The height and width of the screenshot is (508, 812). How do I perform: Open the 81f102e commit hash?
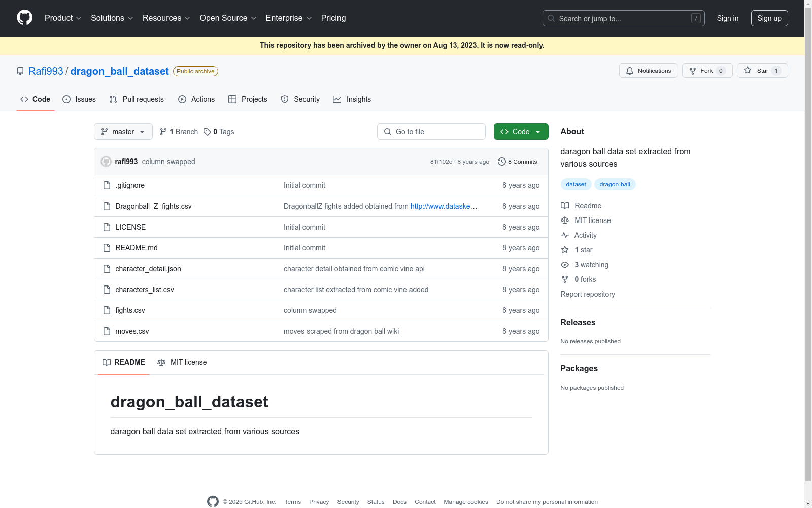click(441, 162)
